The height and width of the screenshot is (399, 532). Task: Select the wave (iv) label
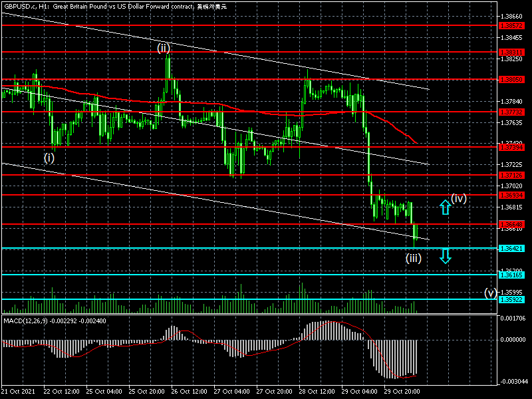pos(459,198)
